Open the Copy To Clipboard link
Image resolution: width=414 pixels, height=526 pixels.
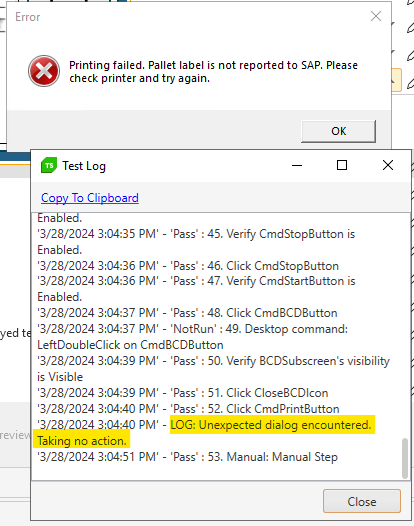coord(90,198)
